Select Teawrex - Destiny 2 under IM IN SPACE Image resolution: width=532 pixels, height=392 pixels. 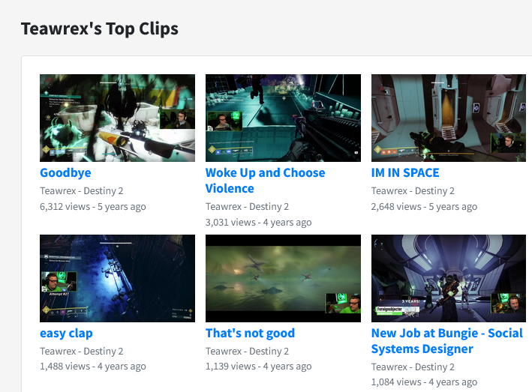coord(413,191)
